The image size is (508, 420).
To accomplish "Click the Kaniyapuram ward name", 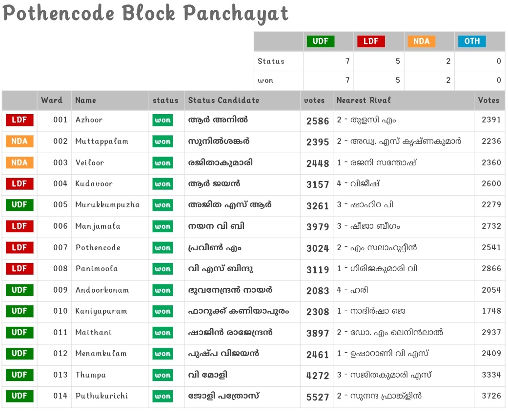I will [101, 311].
